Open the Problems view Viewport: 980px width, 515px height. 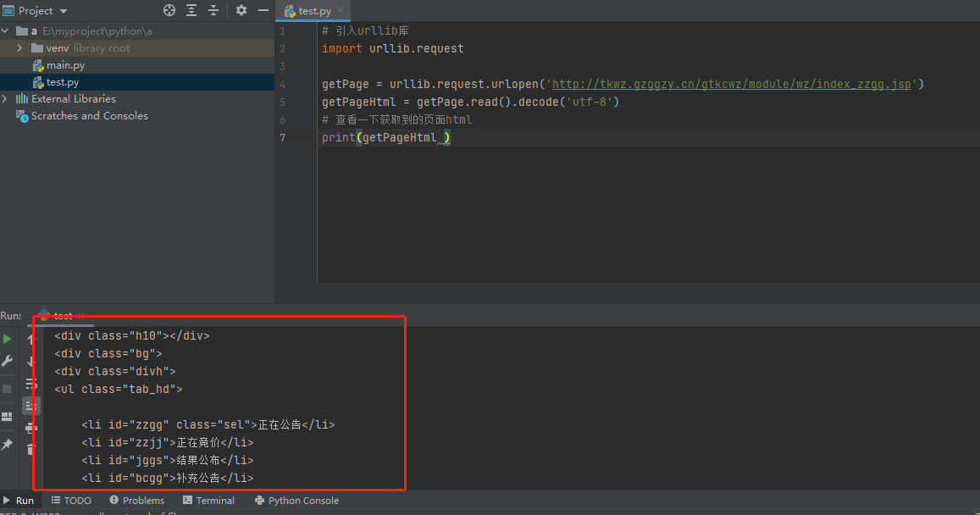136,501
